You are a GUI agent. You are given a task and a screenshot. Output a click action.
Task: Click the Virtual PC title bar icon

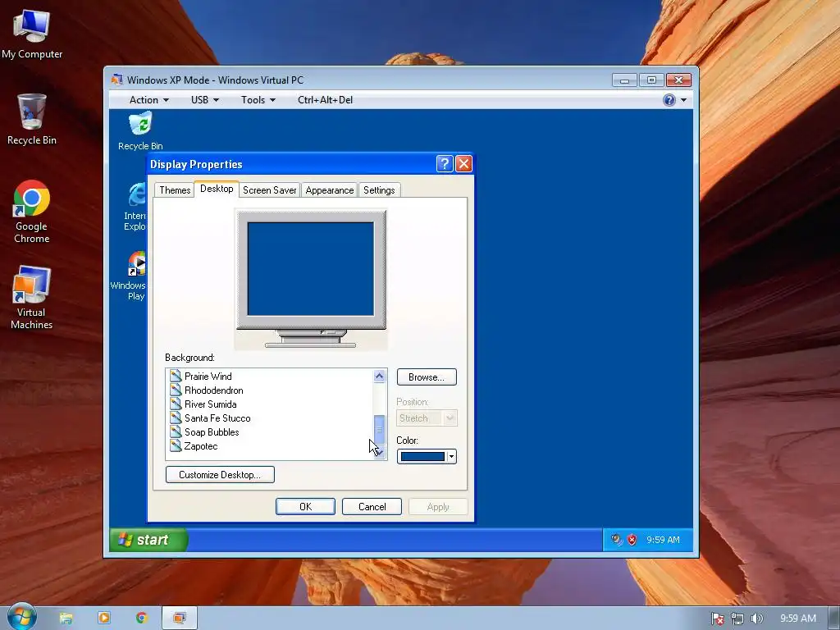116,80
